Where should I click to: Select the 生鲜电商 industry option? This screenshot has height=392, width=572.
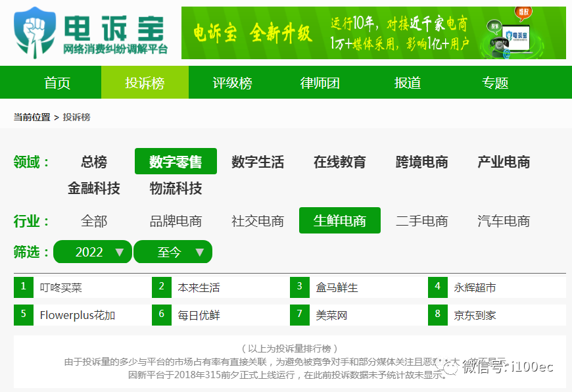point(340,220)
